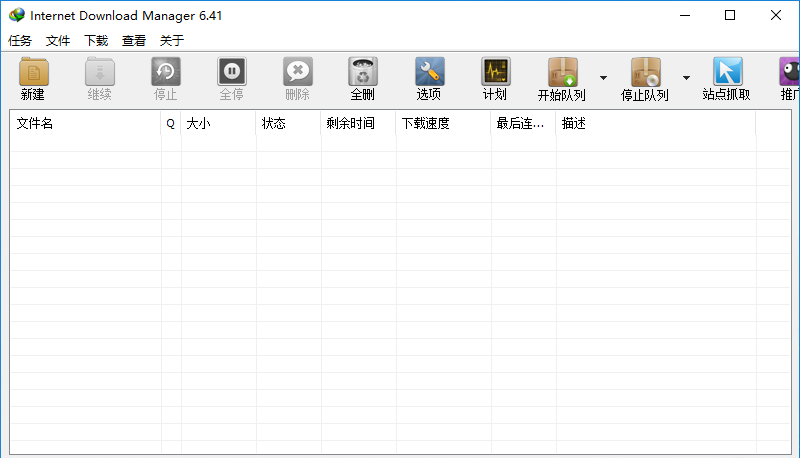Launch 站点抓取 (Site Grabber) icon

coord(727,72)
